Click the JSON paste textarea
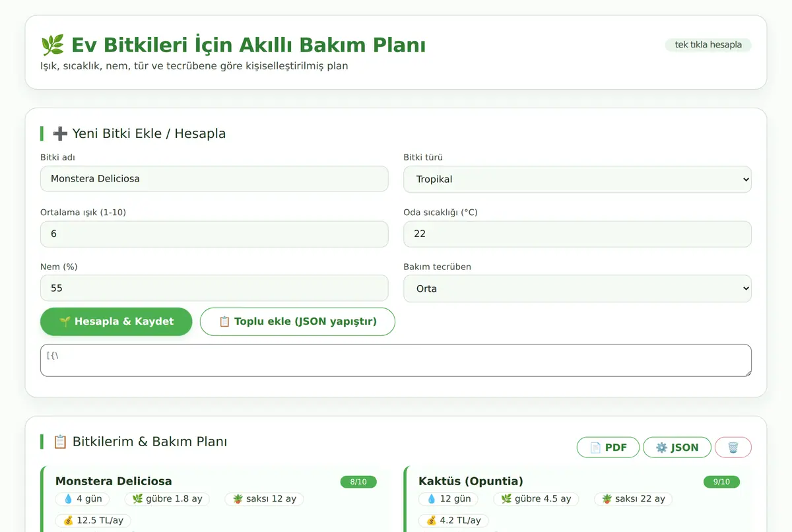Image resolution: width=792 pixels, height=532 pixels. click(396, 360)
